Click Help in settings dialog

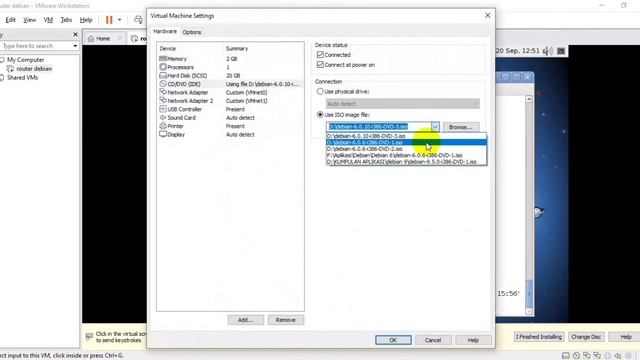473,340
